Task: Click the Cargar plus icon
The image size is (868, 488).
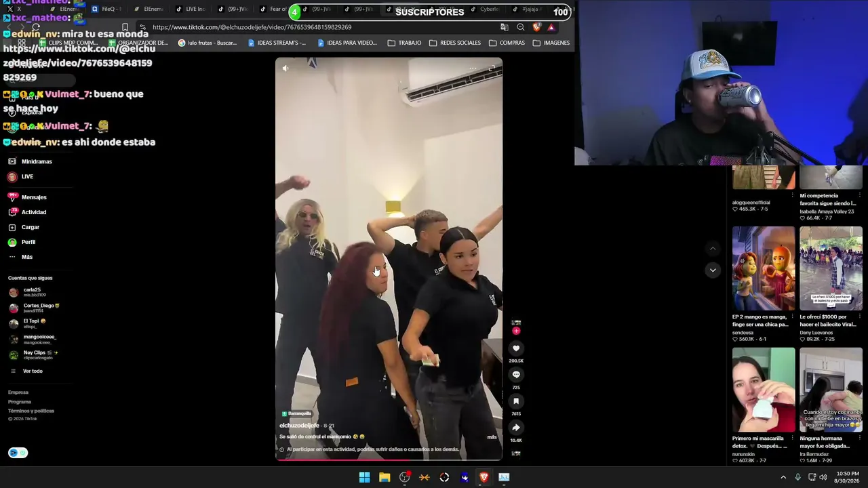Action: click(x=12, y=227)
